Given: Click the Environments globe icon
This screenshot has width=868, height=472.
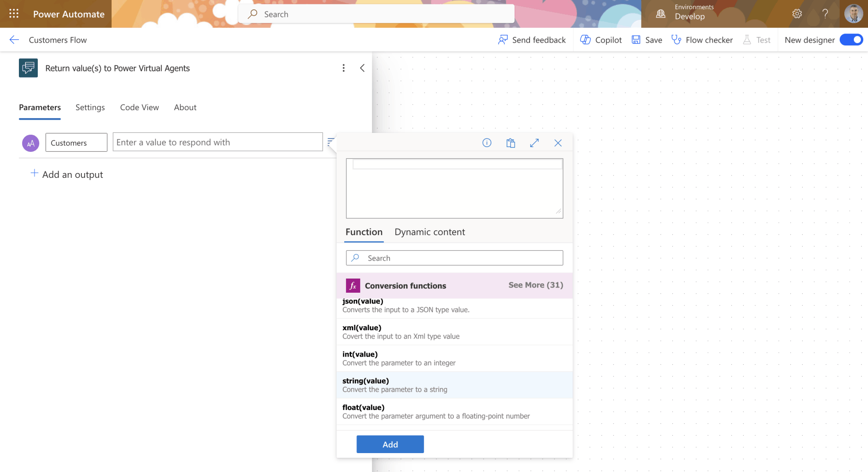Looking at the screenshot, I should (661, 14).
